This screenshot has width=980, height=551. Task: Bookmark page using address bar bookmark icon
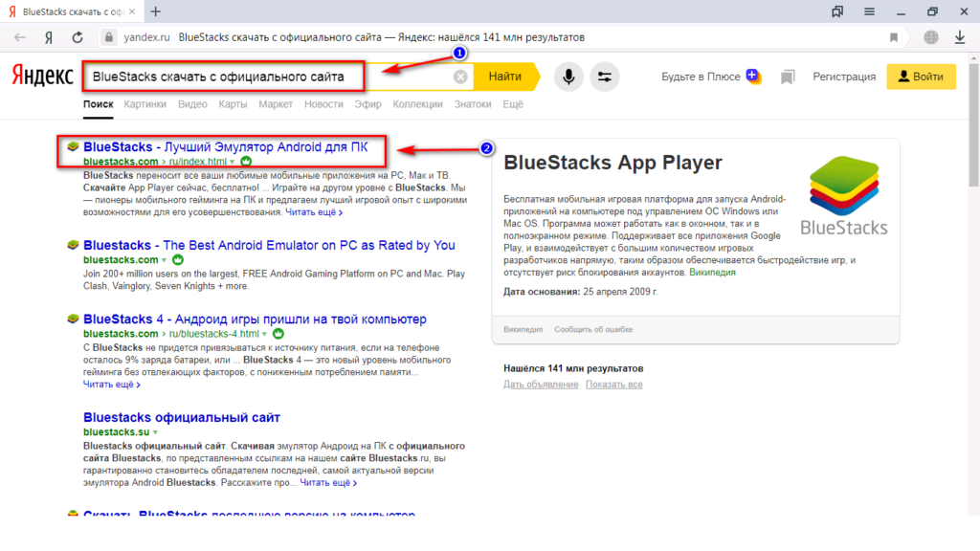point(894,37)
